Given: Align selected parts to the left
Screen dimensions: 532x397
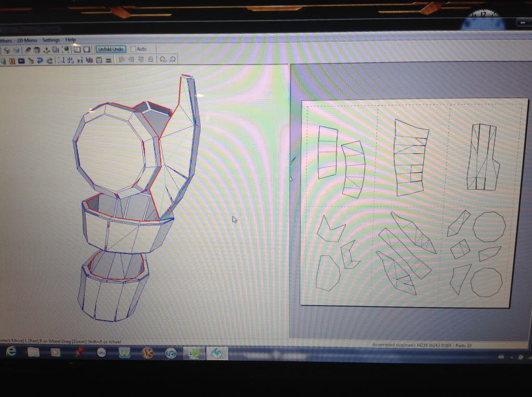Looking at the screenshot, I should pos(122,60).
